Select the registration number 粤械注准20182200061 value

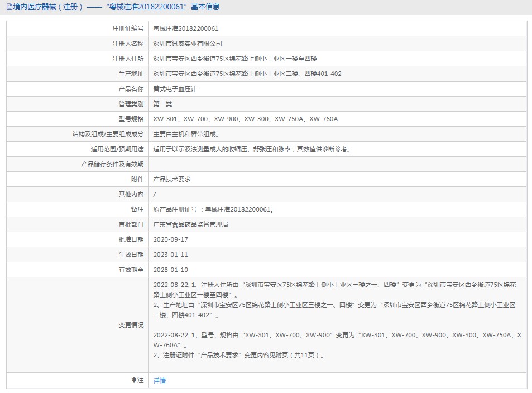(x=186, y=28)
